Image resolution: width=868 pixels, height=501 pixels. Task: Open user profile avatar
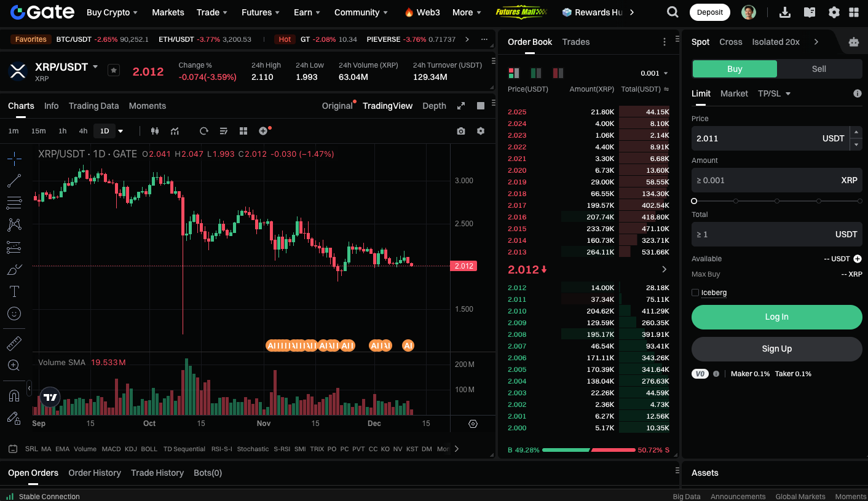pyautogui.click(x=749, y=12)
